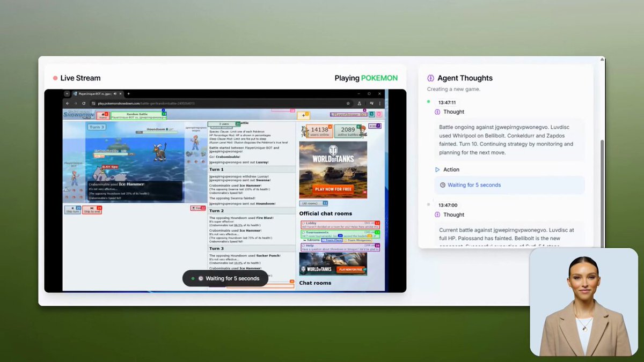
Task: Click the battle Timer button
Action: (x=197, y=208)
